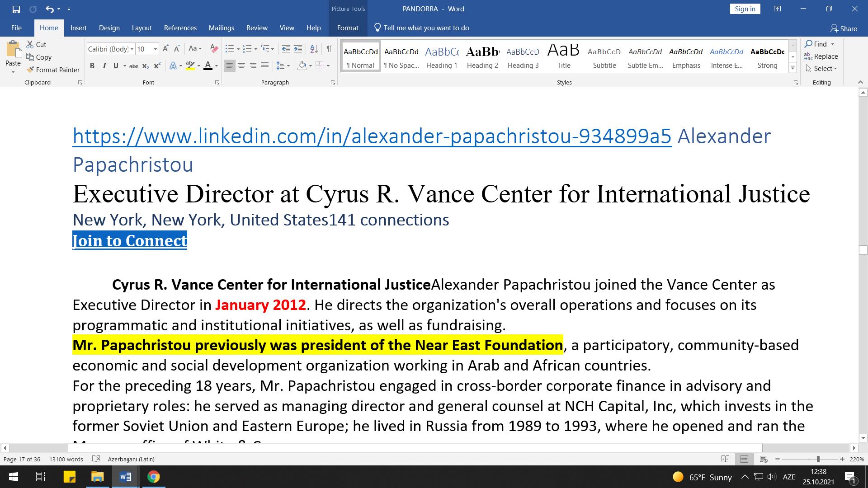The width and height of the screenshot is (868, 488).
Task: Toggle Center paragraph alignment
Action: coord(241,66)
